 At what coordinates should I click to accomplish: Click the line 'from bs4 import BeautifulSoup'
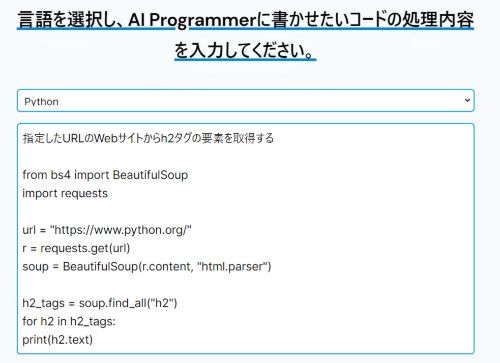(105, 175)
